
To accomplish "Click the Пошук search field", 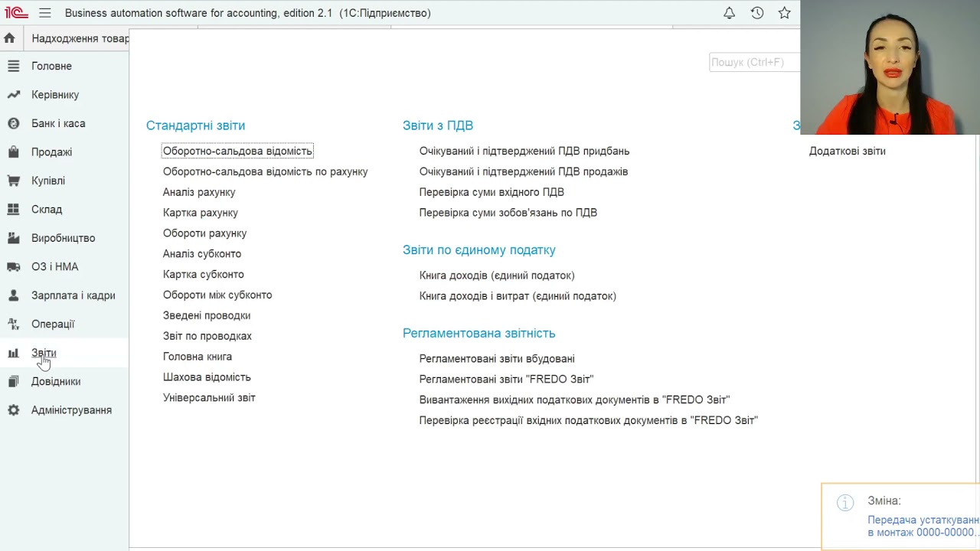I will [x=754, y=62].
